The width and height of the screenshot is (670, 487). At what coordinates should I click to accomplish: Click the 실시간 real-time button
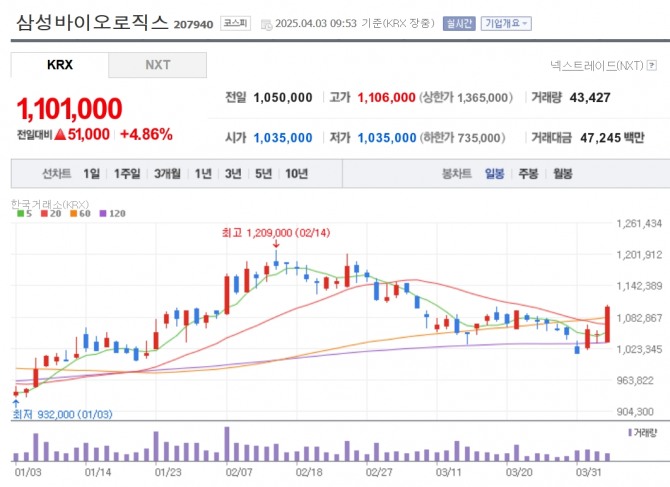click(x=459, y=23)
